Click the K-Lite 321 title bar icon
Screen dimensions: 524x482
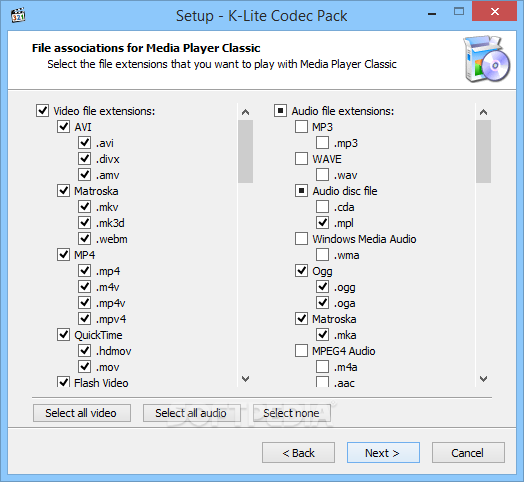tap(18, 15)
